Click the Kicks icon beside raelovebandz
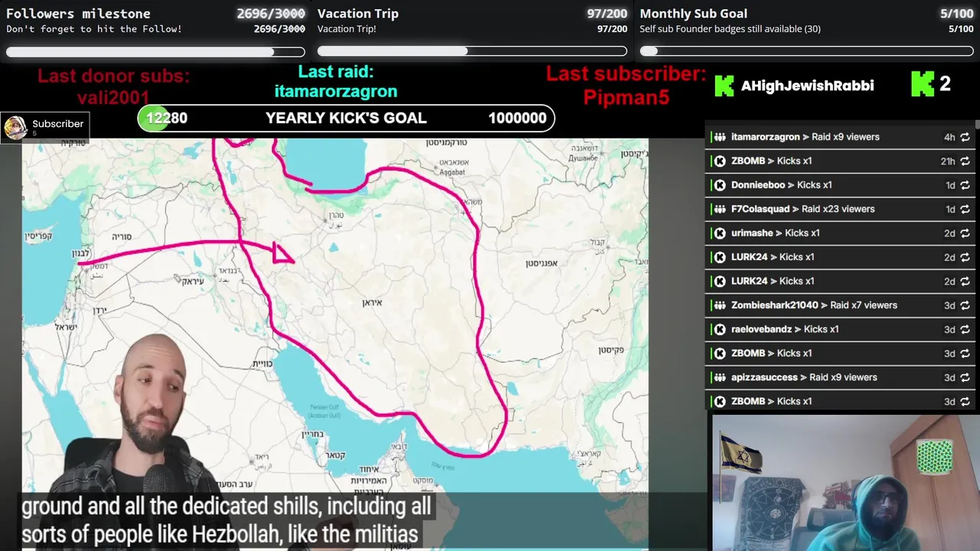 coord(720,329)
